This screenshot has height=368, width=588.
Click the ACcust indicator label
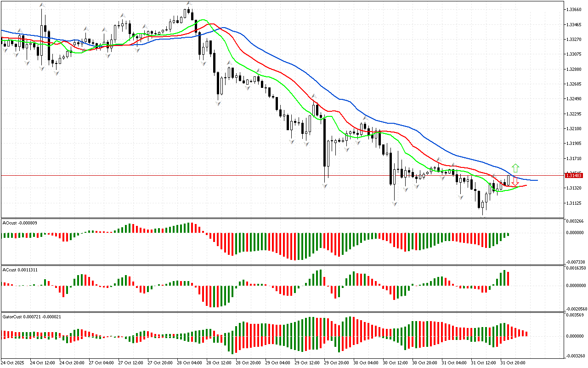(20, 270)
